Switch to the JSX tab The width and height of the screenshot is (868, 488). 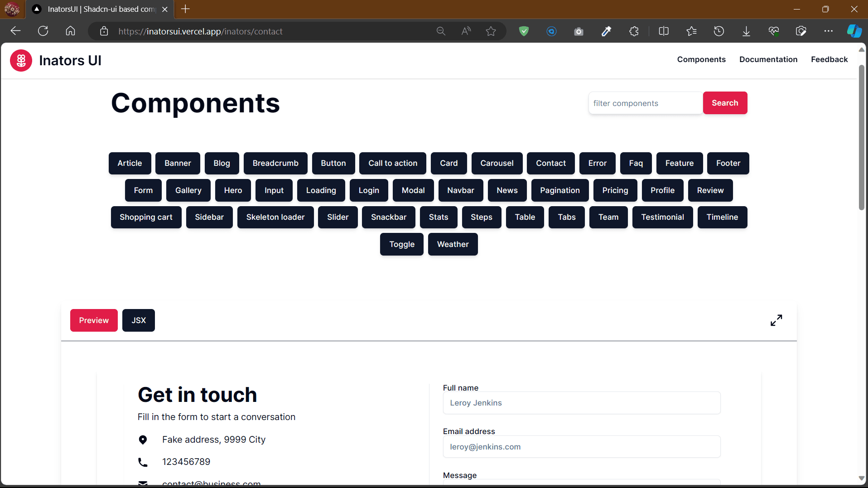pyautogui.click(x=139, y=320)
